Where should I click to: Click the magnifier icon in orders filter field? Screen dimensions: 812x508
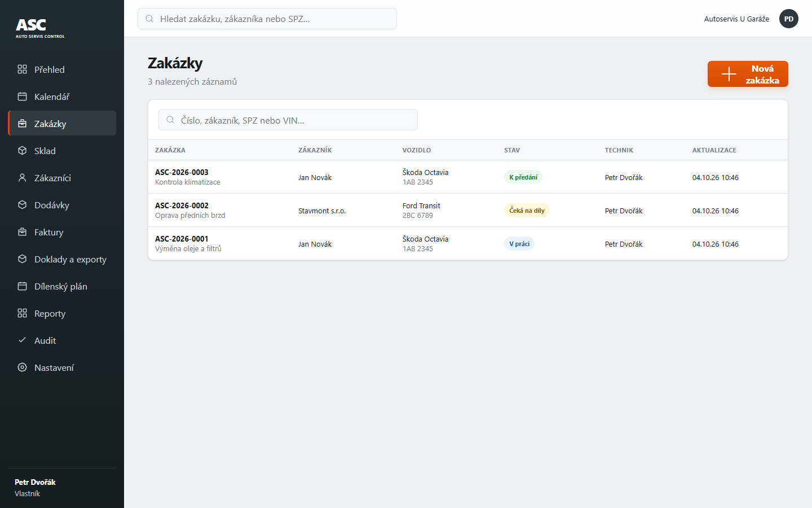click(170, 120)
